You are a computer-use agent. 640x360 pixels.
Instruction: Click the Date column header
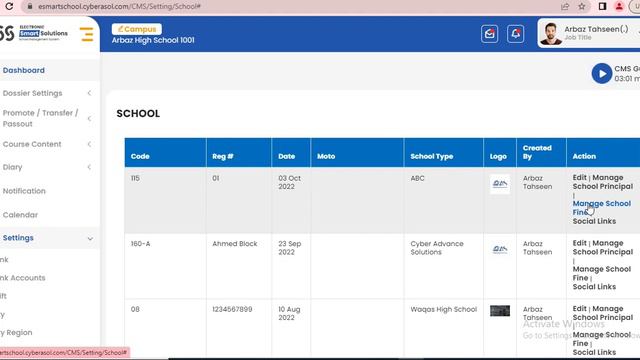[287, 156]
